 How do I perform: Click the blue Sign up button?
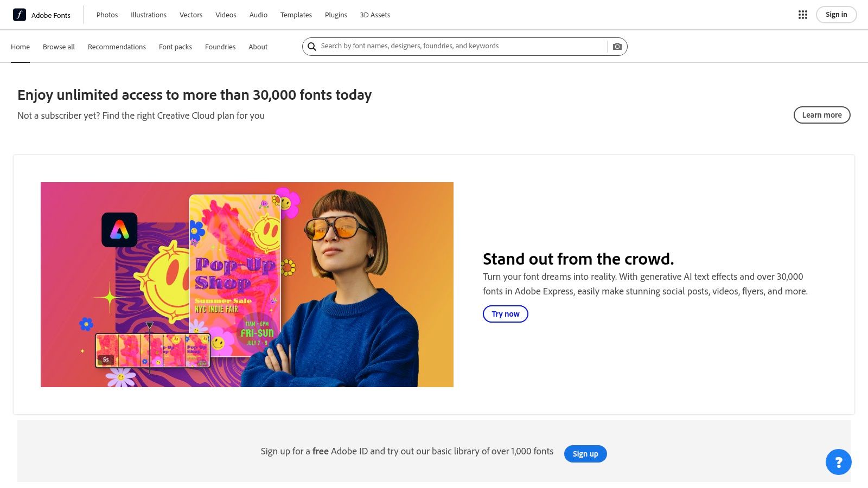tap(585, 454)
